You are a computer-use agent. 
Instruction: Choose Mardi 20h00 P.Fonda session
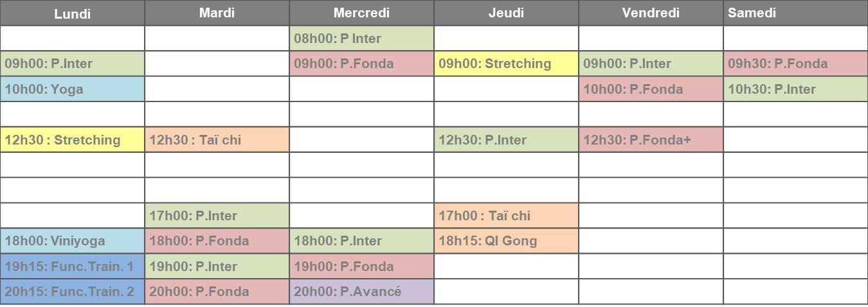pyautogui.click(x=217, y=292)
